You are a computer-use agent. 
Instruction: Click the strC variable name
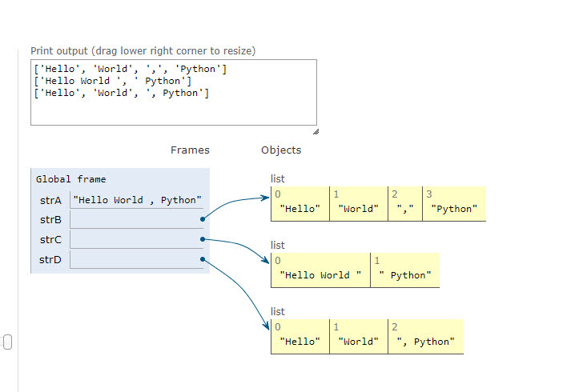(50, 240)
